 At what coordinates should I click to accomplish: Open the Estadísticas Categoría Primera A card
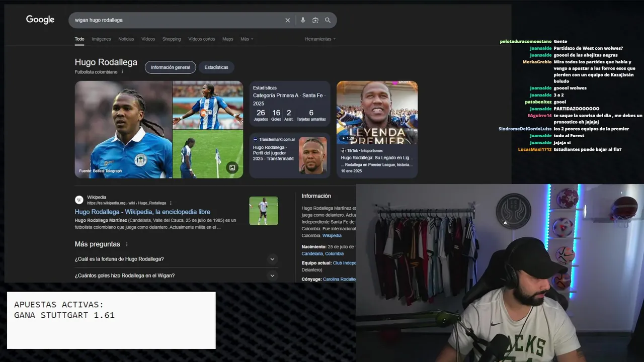(290, 104)
